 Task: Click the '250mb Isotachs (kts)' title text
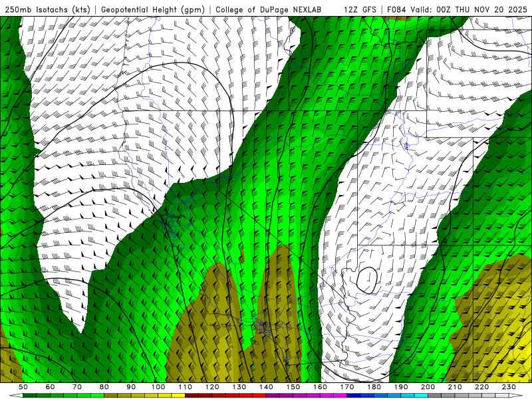47,9
